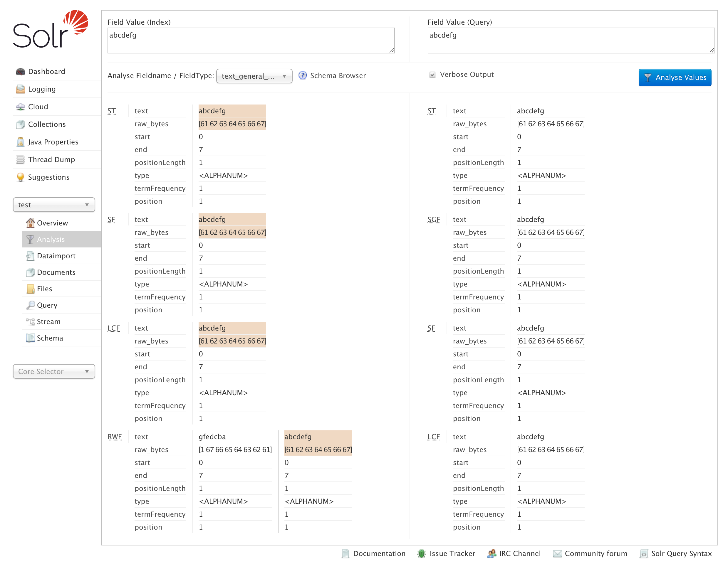The image size is (728, 566).
Task: Click the Cloud icon in sidebar
Action: click(20, 107)
